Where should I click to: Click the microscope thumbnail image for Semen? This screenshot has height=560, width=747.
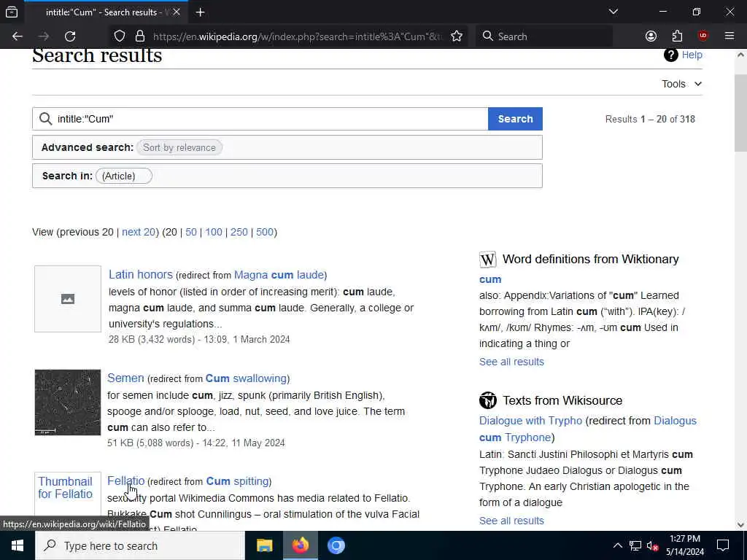[x=68, y=402]
